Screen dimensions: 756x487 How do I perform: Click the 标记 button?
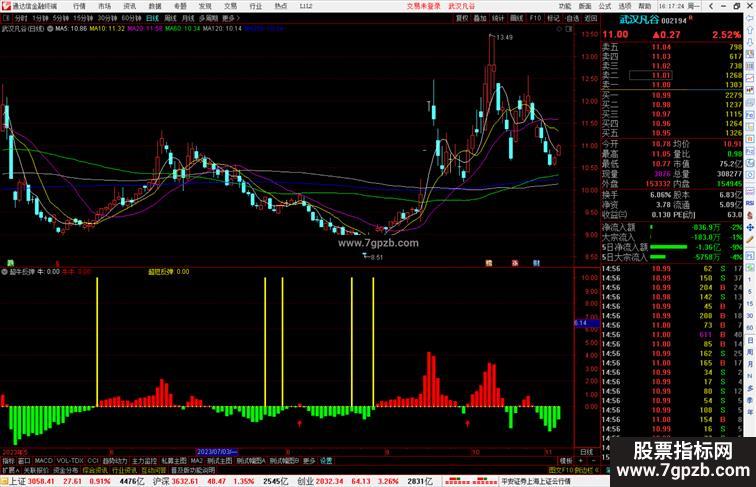pyautogui.click(x=553, y=18)
